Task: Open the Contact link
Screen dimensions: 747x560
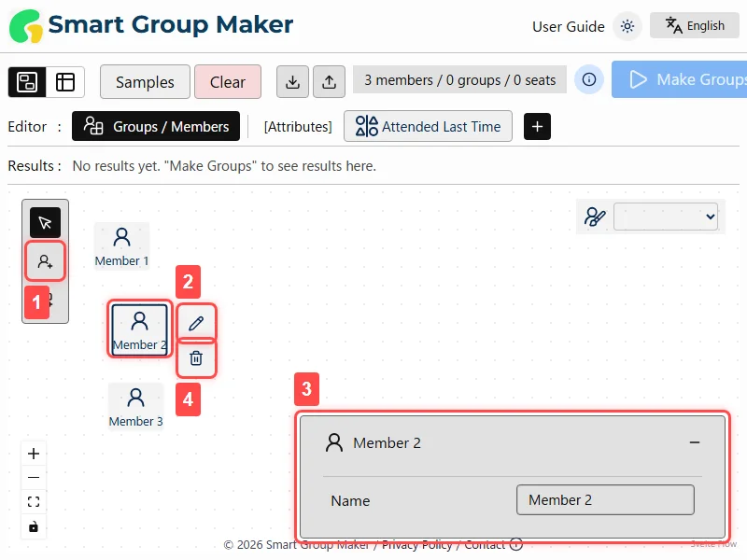Action: [x=484, y=544]
